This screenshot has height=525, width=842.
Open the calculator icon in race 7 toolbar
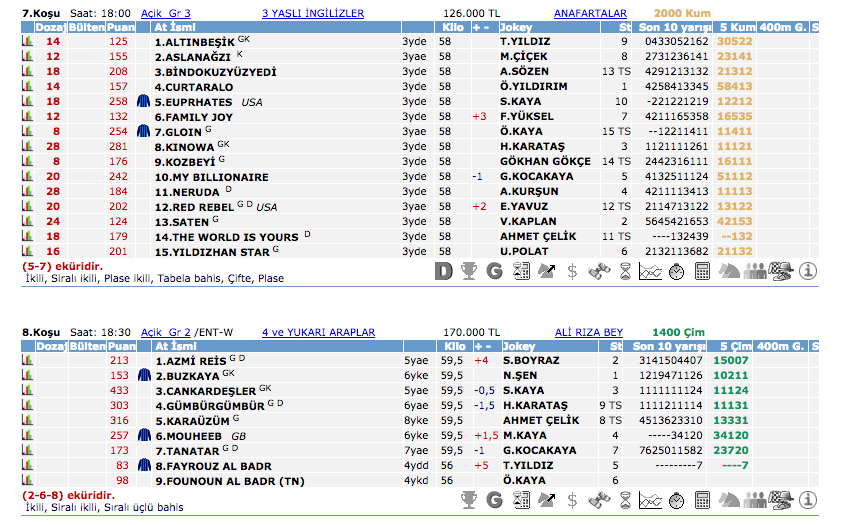click(702, 271)
